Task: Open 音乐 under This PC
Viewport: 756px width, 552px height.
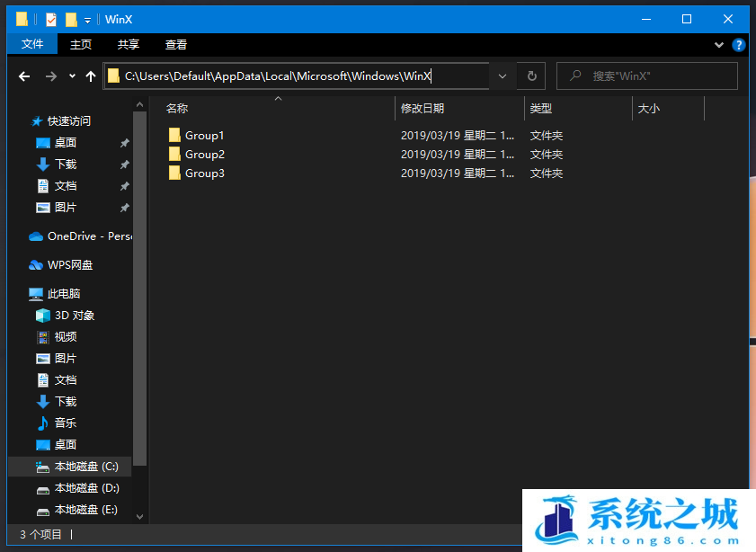Action: pyautogui.click(x=65, y=423)
